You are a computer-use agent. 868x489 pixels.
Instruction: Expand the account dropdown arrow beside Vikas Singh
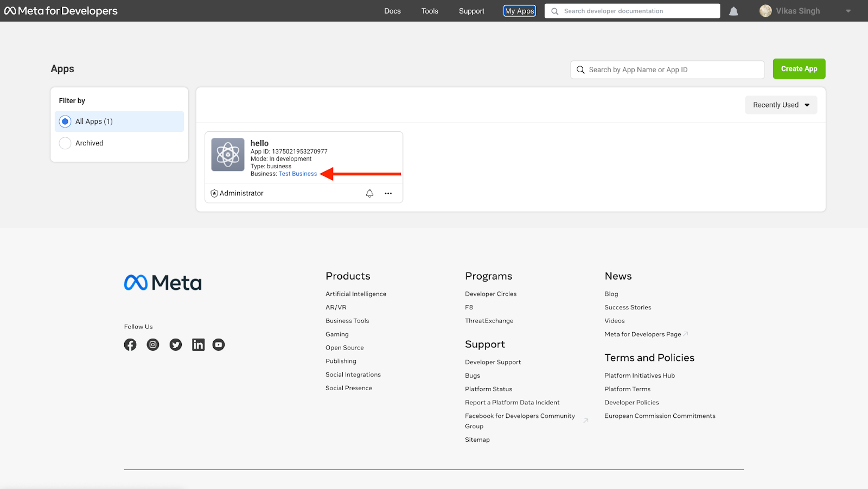coord(848,11)
